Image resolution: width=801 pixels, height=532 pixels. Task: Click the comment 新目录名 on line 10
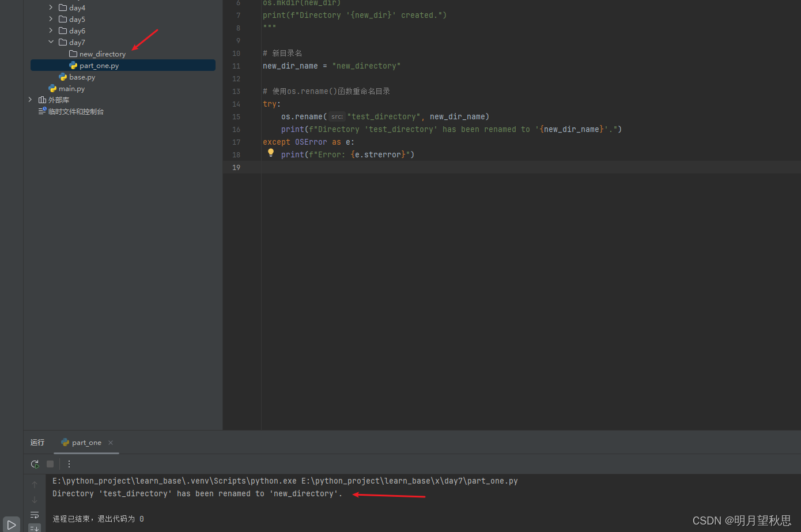[x=282, y=53]
